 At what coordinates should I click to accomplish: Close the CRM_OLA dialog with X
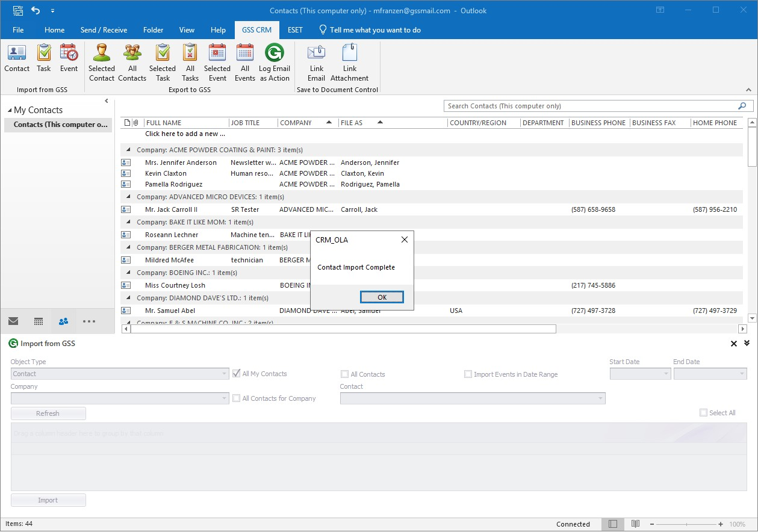[x=404, y=240]
